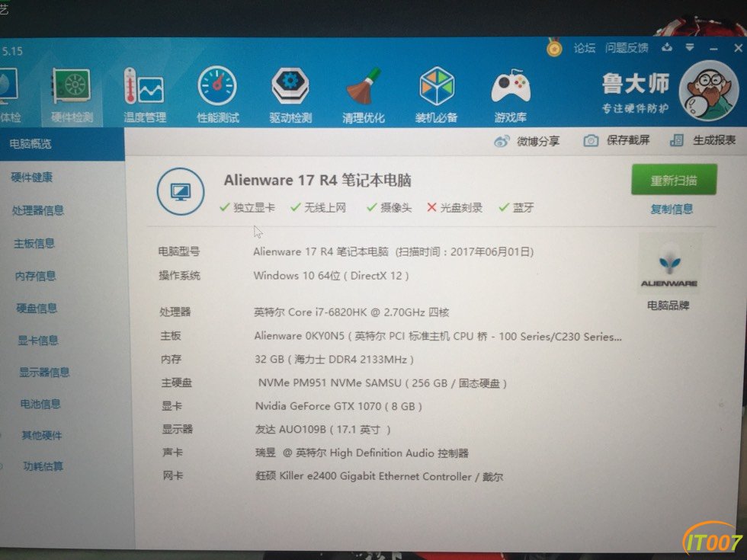
Task: Open 驱动检测 driver detection
Action: coord(290,96)
